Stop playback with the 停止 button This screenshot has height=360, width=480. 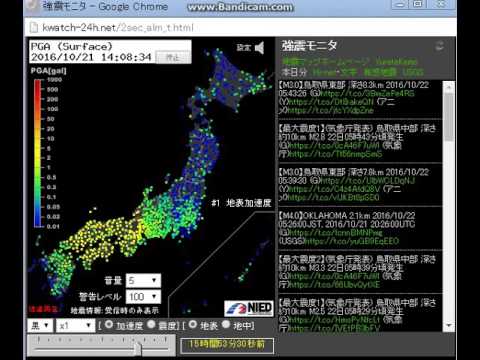pyautogui.click(x=173, y=57)
